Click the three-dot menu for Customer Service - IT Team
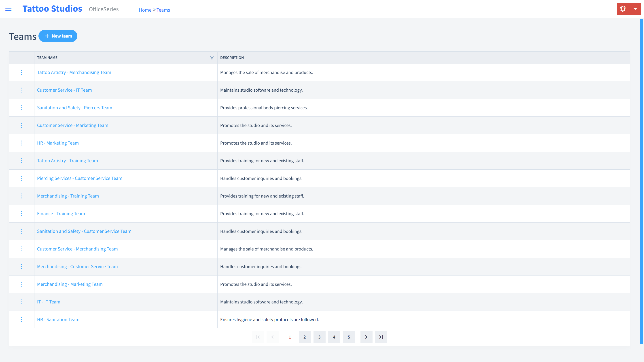Image resolution: width=644 pixels, height=362 pixels. pos(22,90)
